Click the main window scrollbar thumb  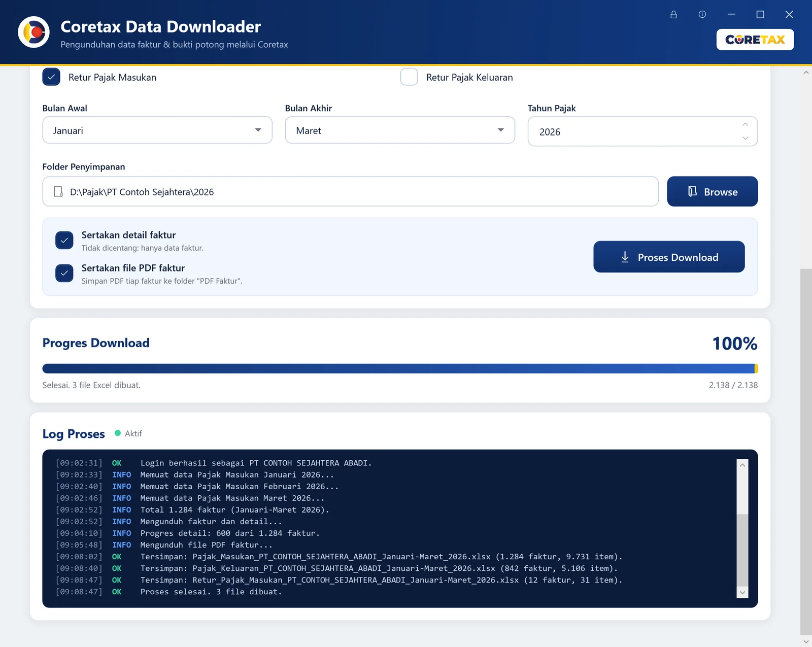tap(806, 452)
